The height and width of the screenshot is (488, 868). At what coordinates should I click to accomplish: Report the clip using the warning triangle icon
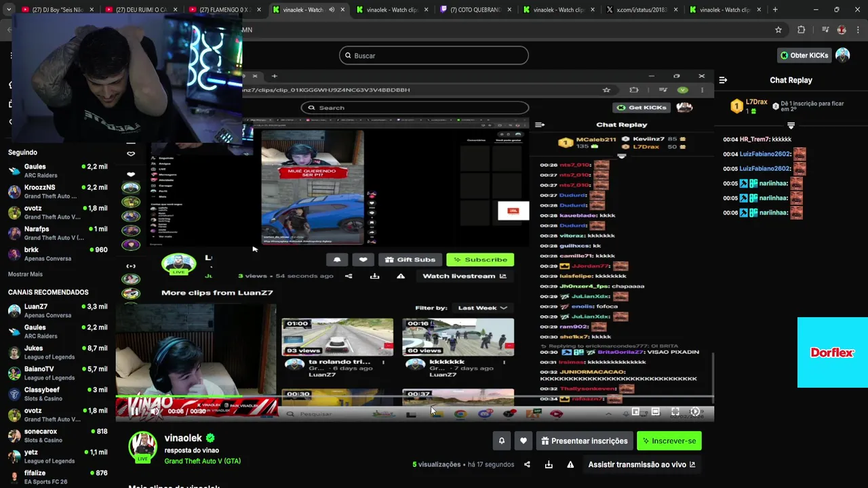(x=570, y=464)
